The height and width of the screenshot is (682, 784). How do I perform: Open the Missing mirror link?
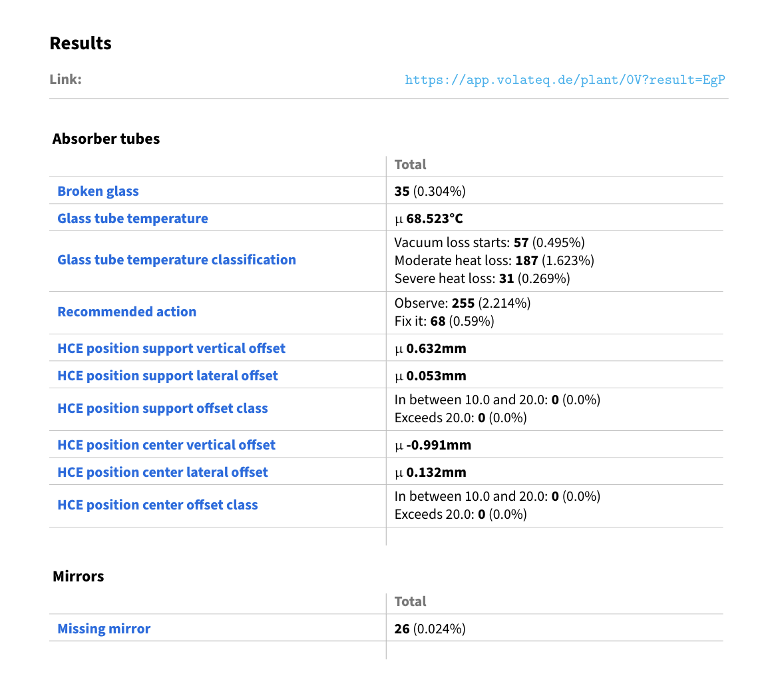point(104,629)
